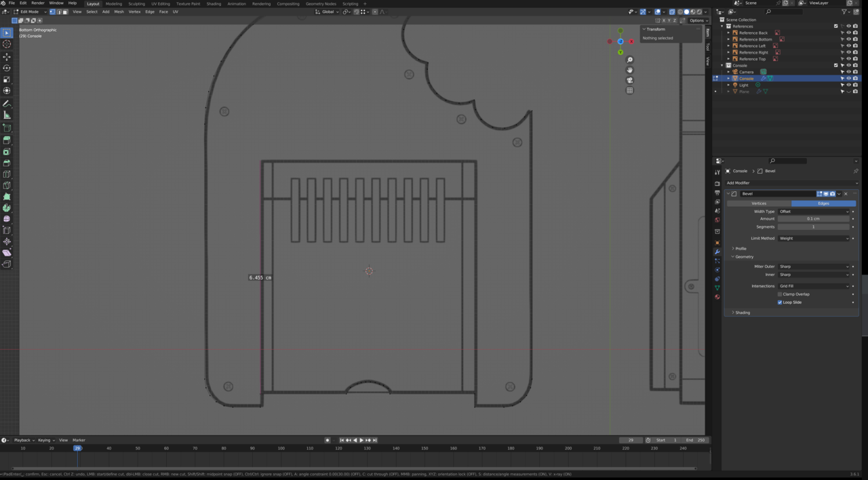
Task: Hide the Light object in the Outliner
Action: 849,85
